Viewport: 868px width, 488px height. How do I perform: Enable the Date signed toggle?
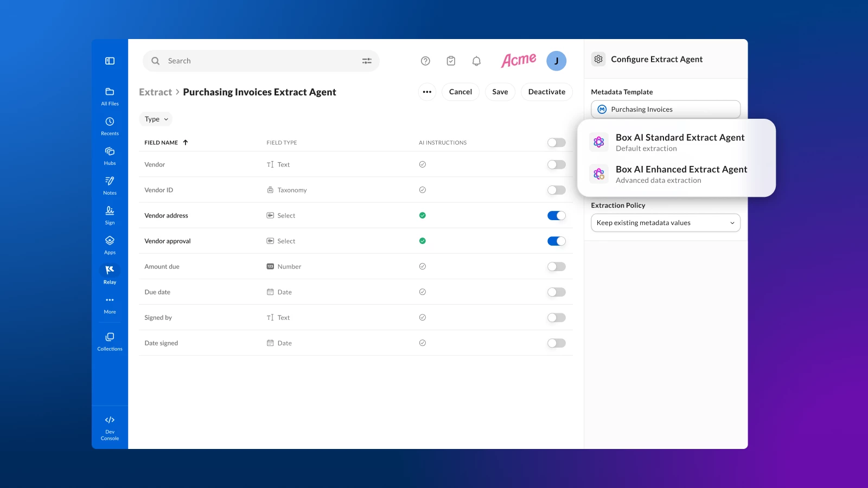point(557,343)
